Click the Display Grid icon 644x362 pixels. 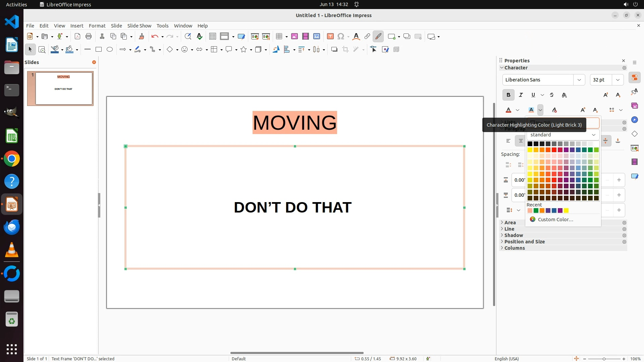pos(212,37)
